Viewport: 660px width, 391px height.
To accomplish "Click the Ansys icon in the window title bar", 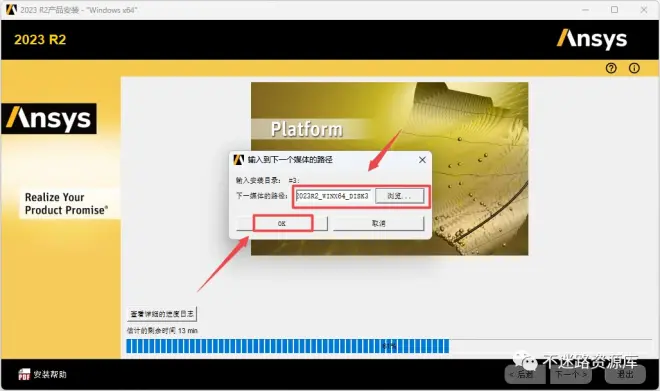I will tap(11, 10).
